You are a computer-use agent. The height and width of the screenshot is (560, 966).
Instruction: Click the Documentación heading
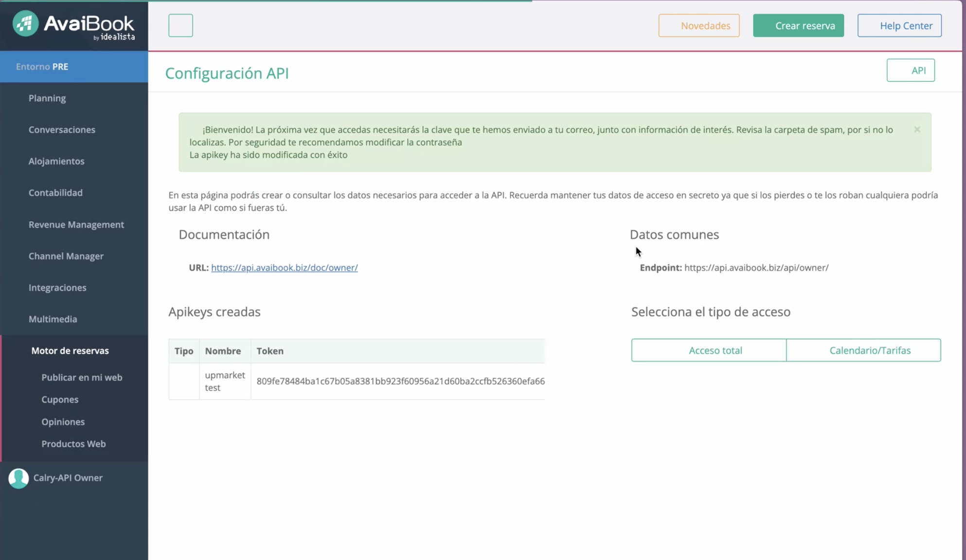click(x=224, y=234)
